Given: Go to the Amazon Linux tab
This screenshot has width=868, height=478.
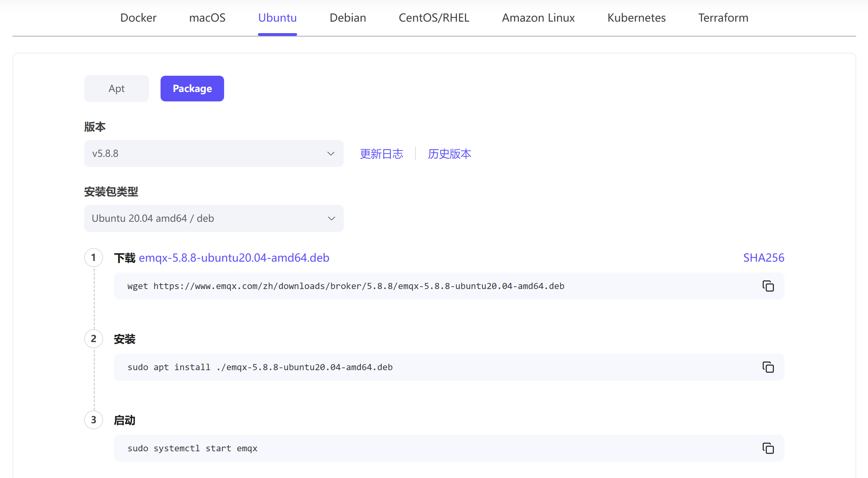Looking at the screenshot, I should [538, 18].
